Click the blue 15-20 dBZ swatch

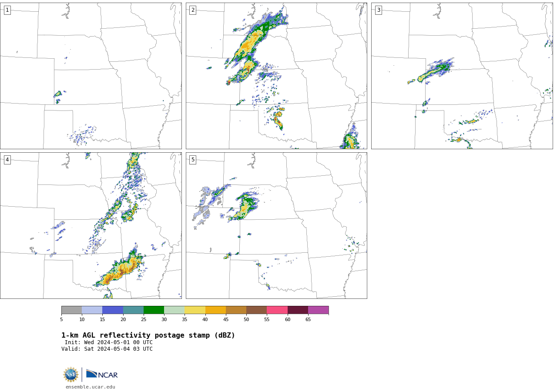(113, 310)
